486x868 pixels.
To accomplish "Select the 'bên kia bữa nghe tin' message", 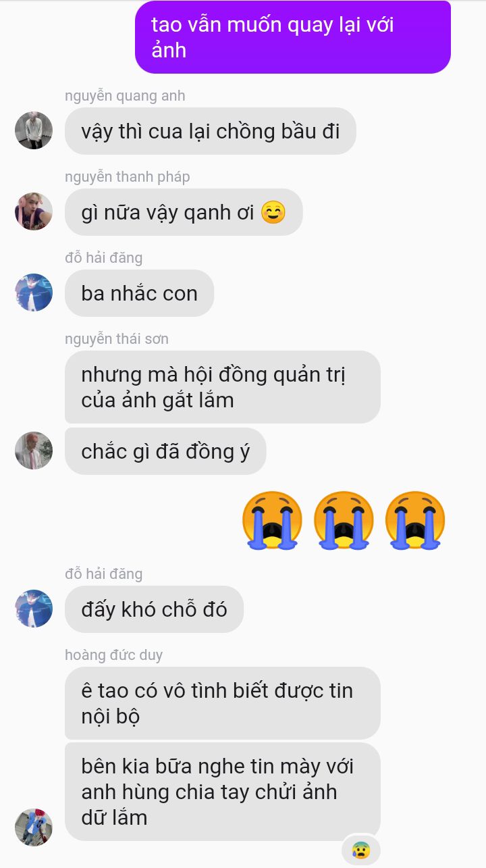I will (223, 792).
